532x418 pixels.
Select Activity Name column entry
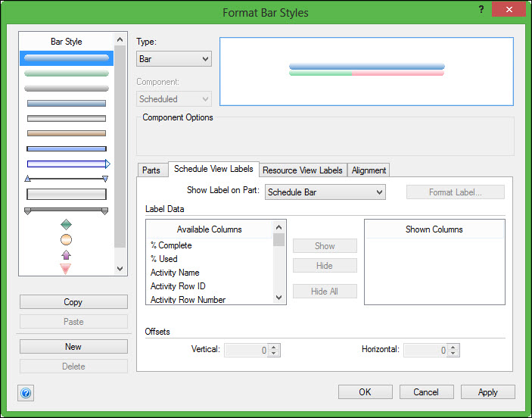click(175, 273)
